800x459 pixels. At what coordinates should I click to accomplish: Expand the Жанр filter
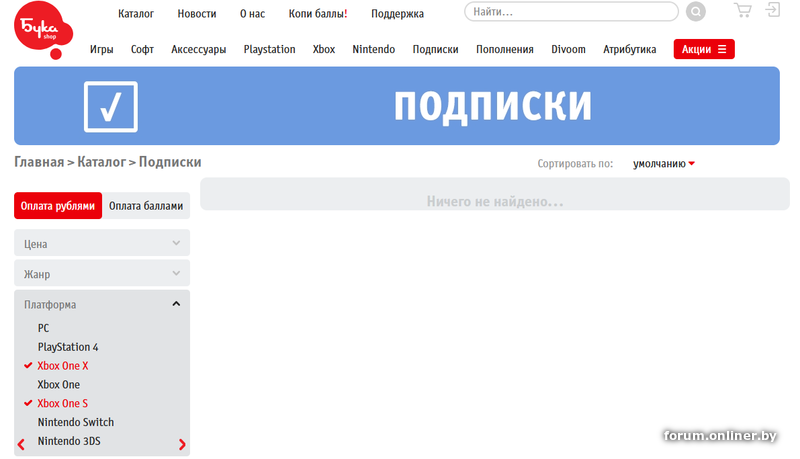click(x=102, y=273)
